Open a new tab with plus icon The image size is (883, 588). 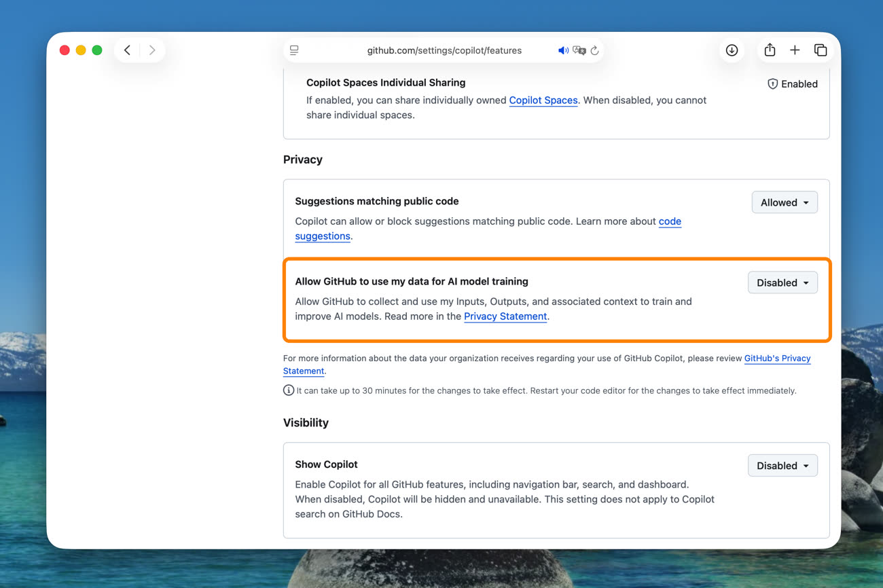(x=795, y=50)
